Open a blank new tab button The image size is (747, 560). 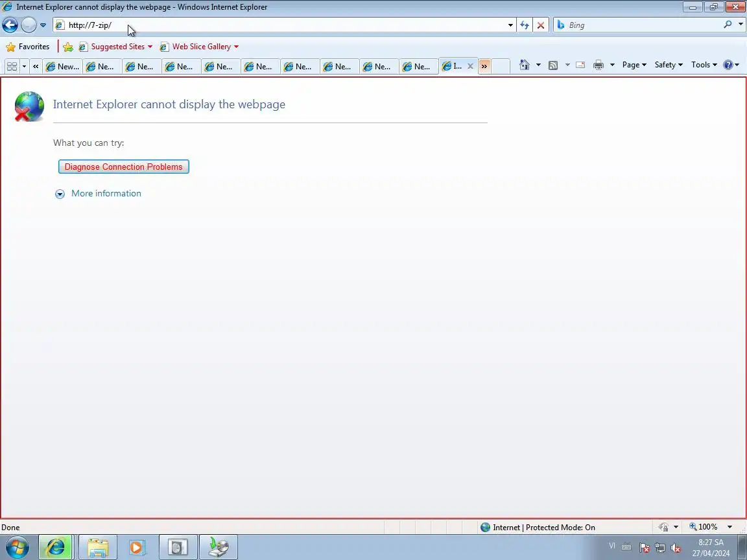(501, 66)
